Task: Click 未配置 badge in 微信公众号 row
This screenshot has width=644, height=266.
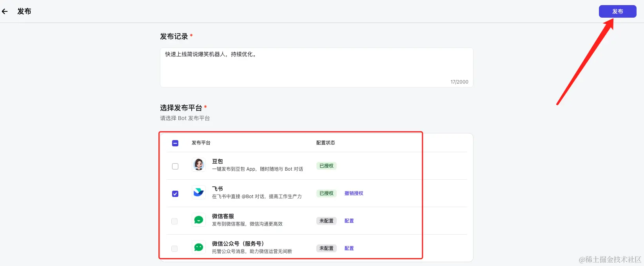Action: tap(327, 248)
